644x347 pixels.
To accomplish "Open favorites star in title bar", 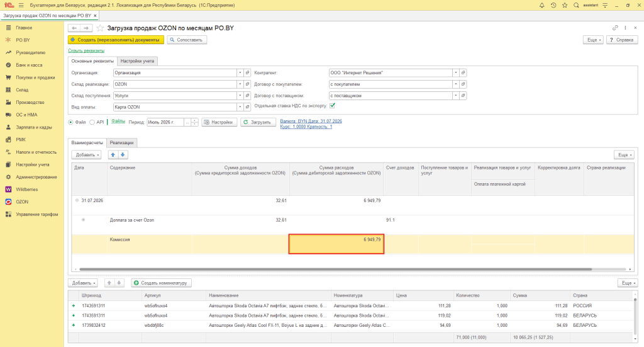I will (565, 5).
